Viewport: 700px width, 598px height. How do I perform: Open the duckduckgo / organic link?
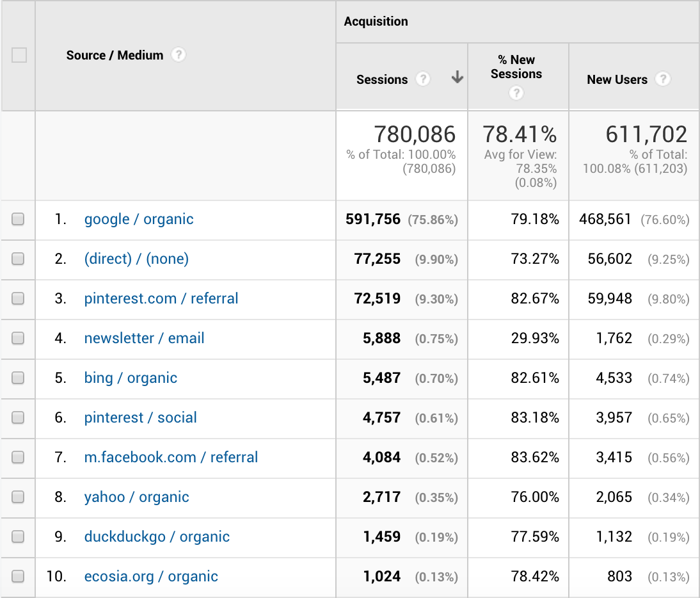pyautogui.click(x=157, y=537)
